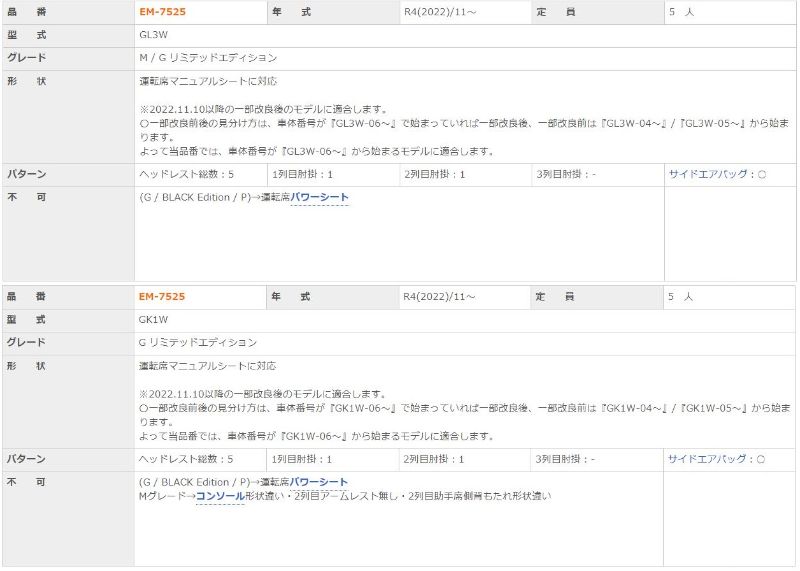Click the 'G リミテッドエディション' grade cell in GK1W table
Screen dimensions: 800x571
(198, 343)
